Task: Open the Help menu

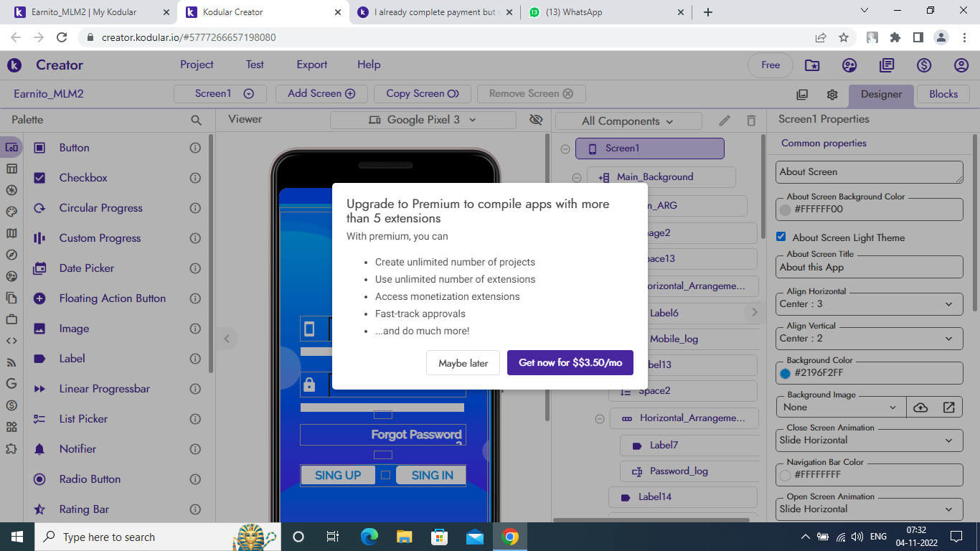Action: (369, 65)
